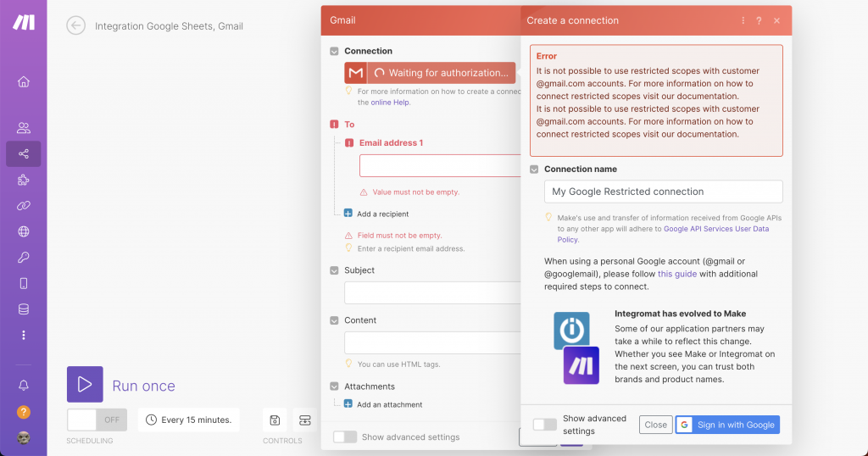Click the Make logo in sidebar
The width and height of the screenshot is (868, 456).
tap(24, 22)
